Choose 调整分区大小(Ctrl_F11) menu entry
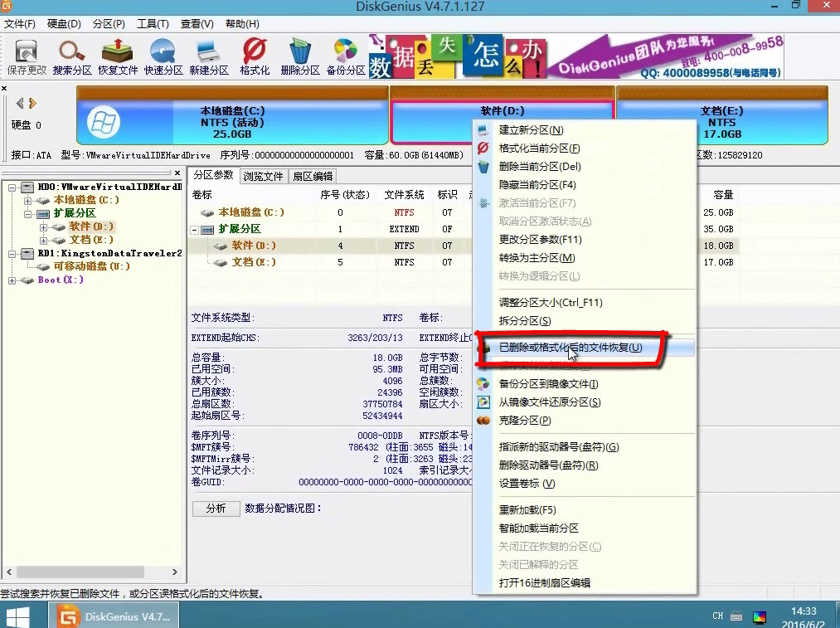This screenshot has width=840, height=628. pyautogui.click(x=584, y=303)
